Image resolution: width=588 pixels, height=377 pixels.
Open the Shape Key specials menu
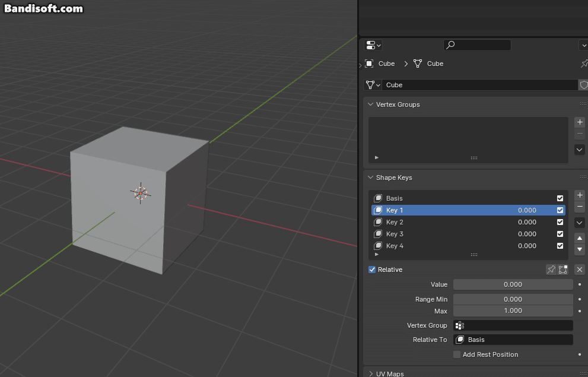580,223
